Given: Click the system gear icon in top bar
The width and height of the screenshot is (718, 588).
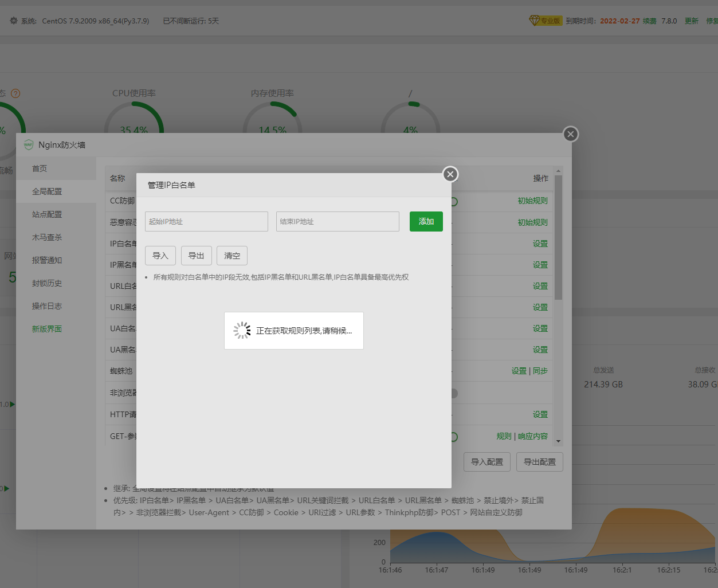Looking at the screenshot, I should (x=14, y=21).
